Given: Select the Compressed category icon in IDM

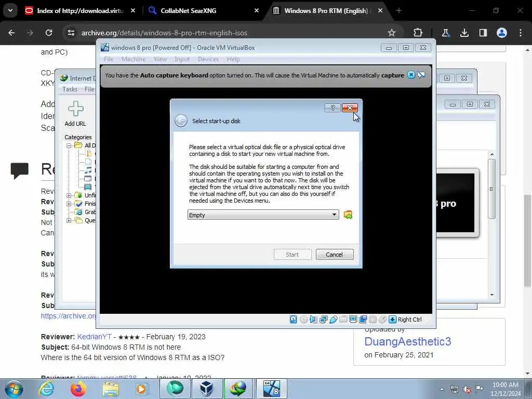Looking at the screenshot, I should 88,154.
